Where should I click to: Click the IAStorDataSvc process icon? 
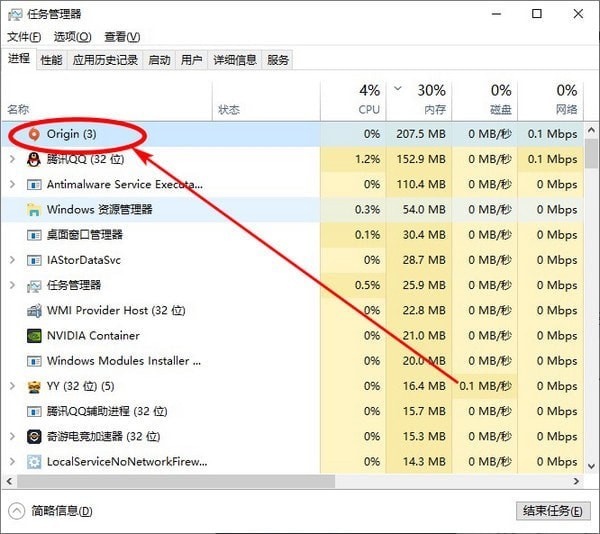[34, 260]
